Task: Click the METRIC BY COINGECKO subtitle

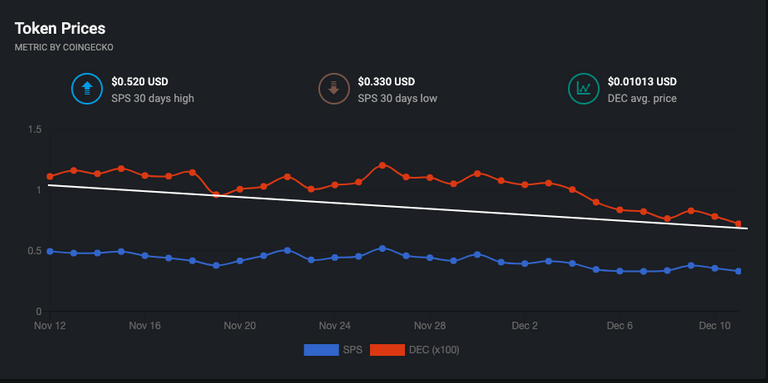Action: pos(64,48)
